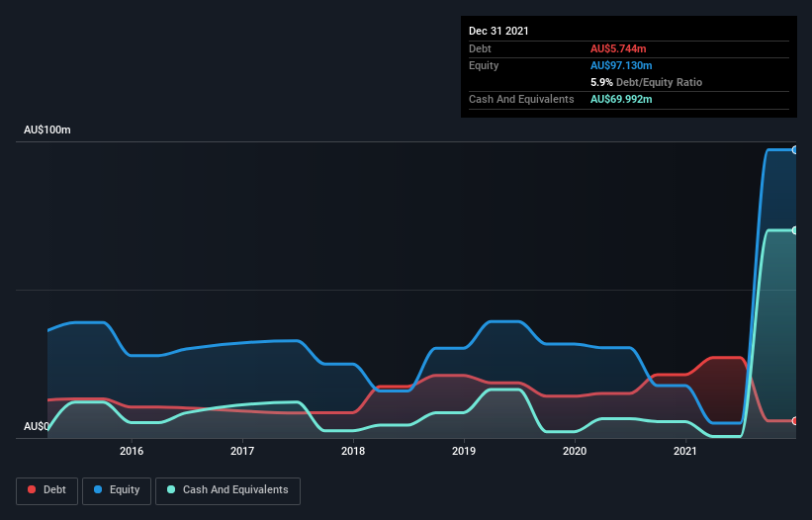
Task: Click the 2020 x-axis label
Action: (x=575, y=451)
